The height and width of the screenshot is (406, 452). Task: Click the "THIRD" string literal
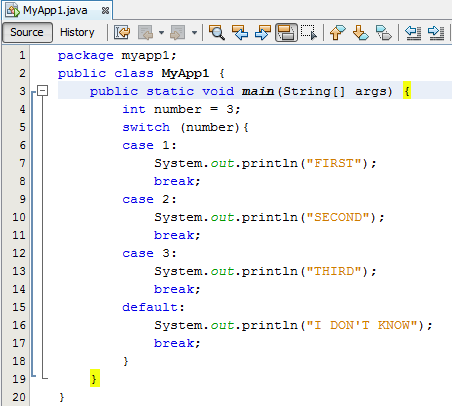[x=334, y=271]
